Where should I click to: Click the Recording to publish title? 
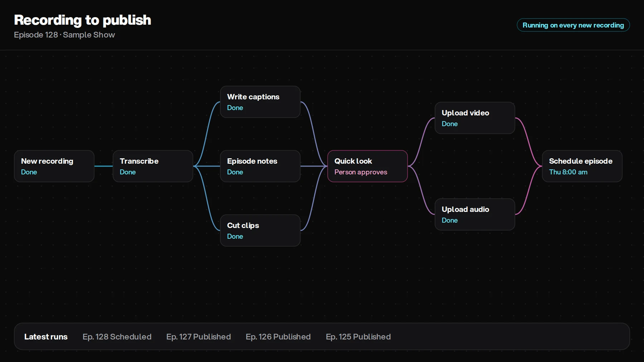pyautogui.click(x=83, y=20)
